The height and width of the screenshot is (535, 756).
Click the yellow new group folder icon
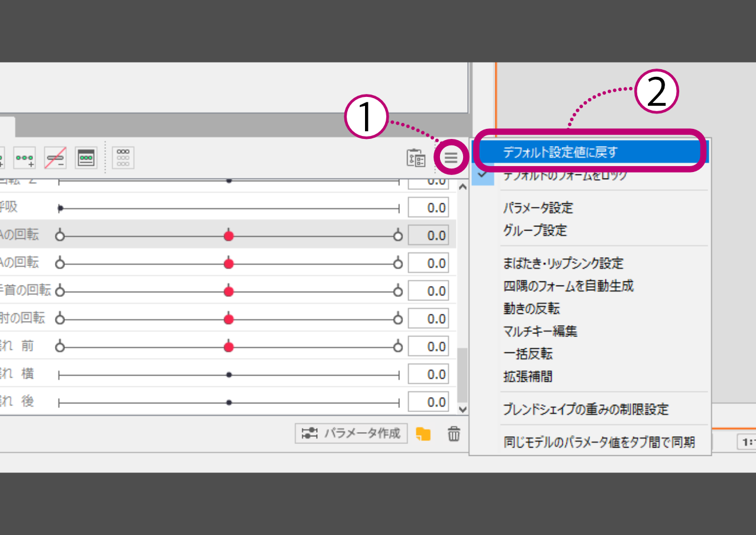coord(423,433)
